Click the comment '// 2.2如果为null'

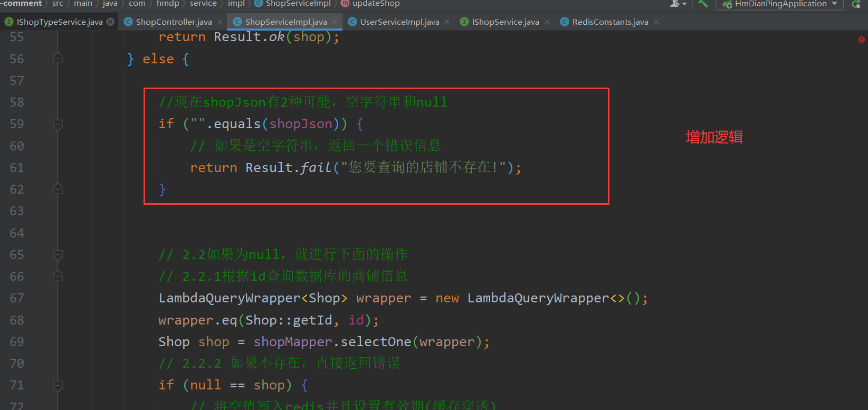(x=218, y=254)
